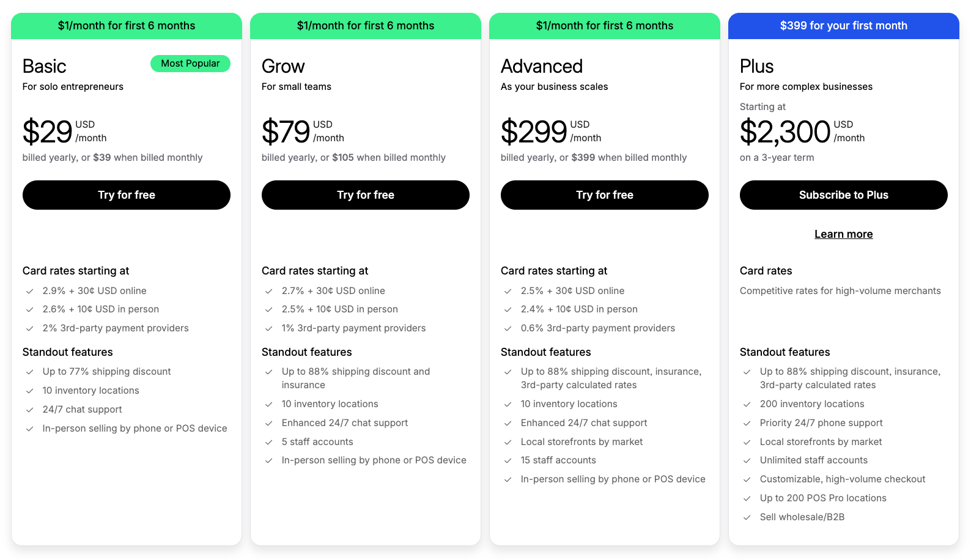Click checkmark by Basic plan's 24/7 chat support

[29, 410]
